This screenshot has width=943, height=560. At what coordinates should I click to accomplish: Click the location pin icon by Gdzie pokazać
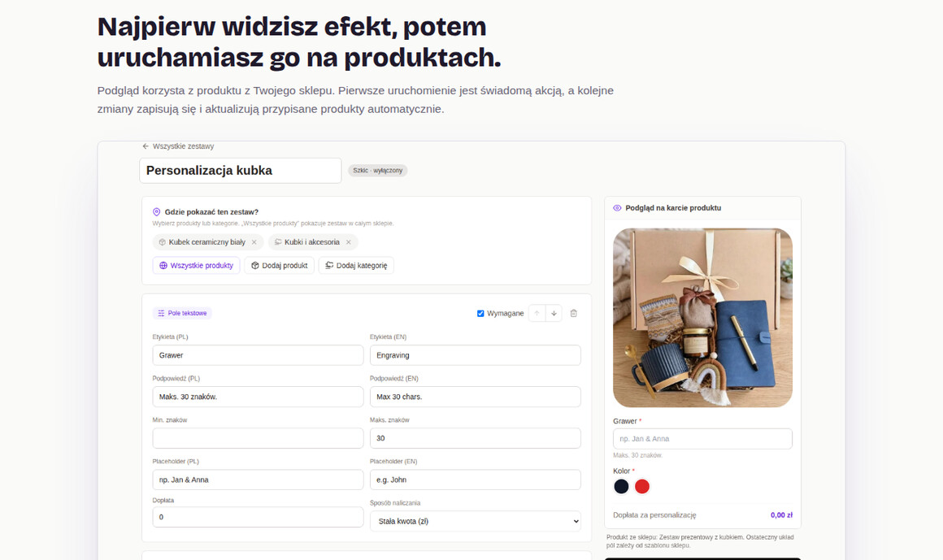(156, 212)
